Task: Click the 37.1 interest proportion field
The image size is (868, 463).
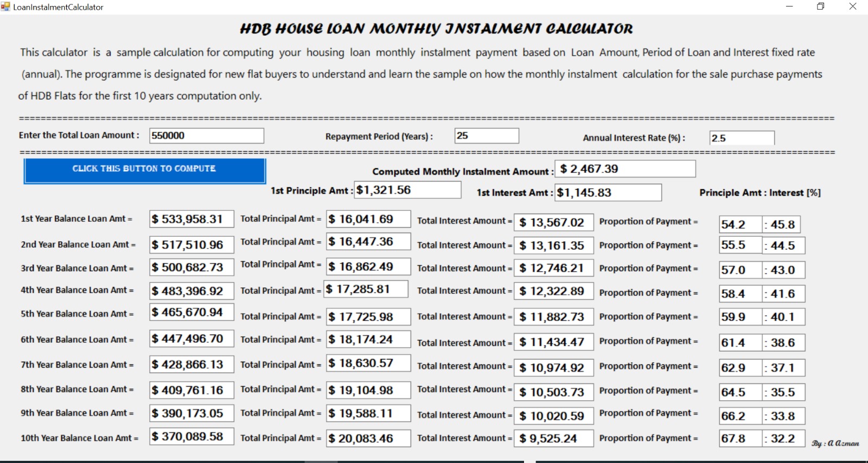Action: pos(783,368)
